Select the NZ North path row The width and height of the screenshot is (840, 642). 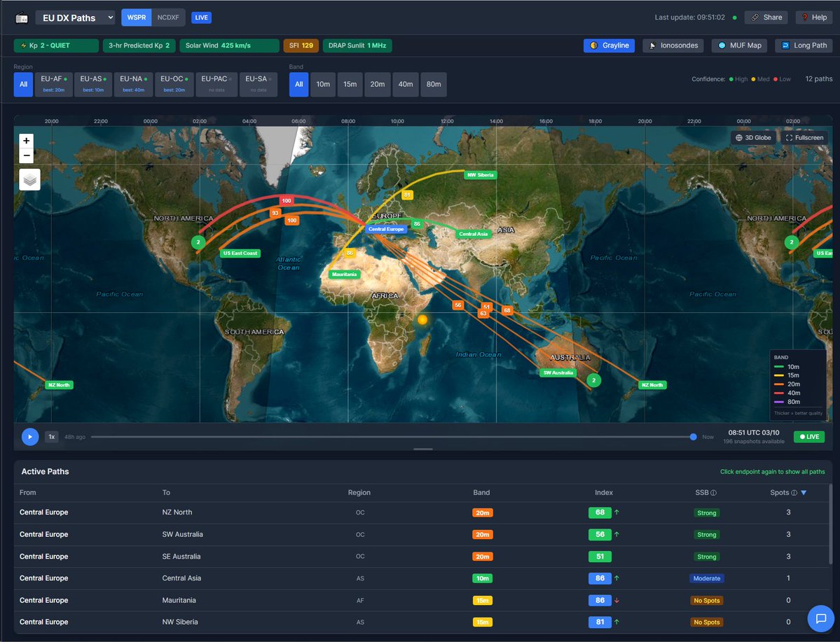[422, 512]
